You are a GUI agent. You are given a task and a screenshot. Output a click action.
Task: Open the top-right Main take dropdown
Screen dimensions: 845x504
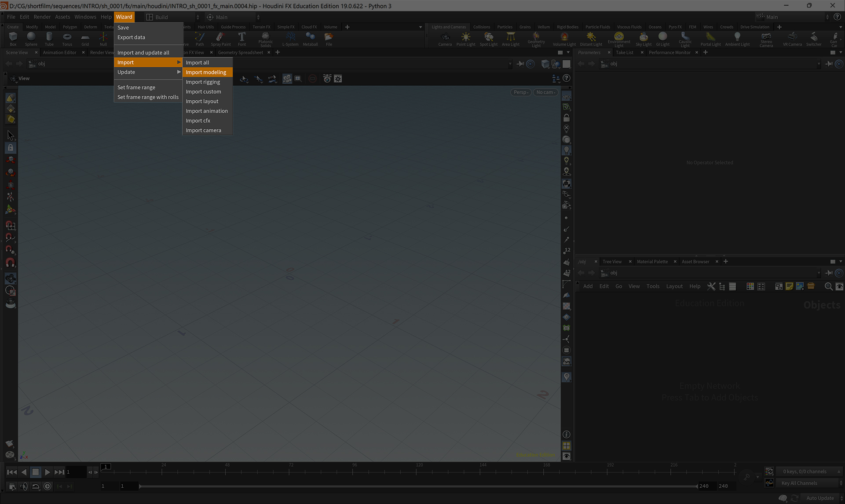793,17
